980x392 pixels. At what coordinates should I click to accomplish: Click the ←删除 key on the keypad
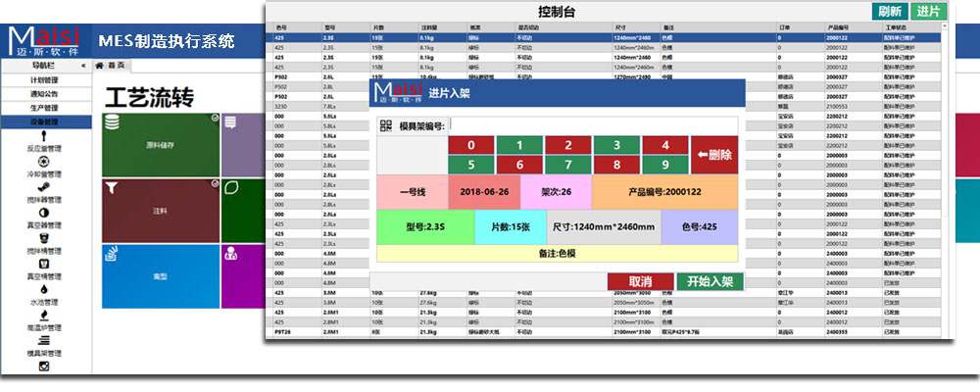[x=714, y=155]
